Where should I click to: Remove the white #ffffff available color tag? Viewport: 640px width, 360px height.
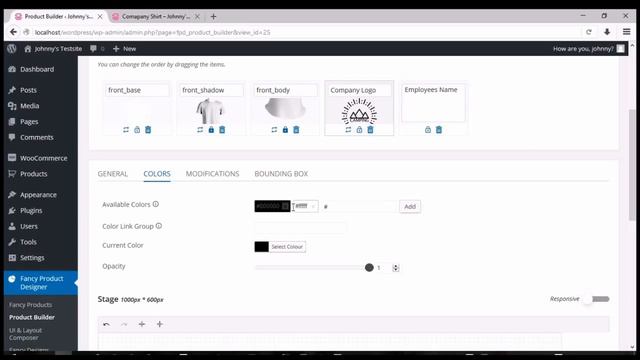(313, 207)
